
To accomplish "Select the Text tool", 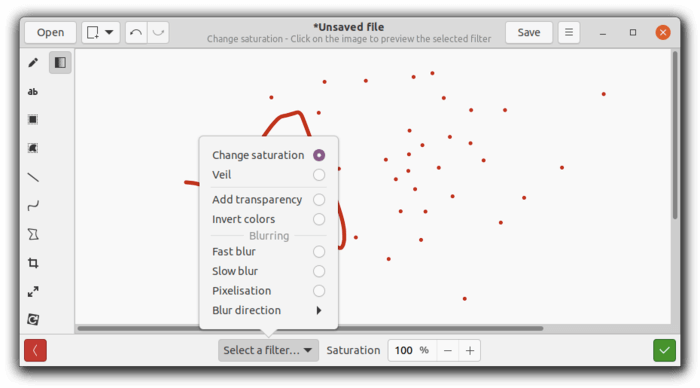I will 33,92.
